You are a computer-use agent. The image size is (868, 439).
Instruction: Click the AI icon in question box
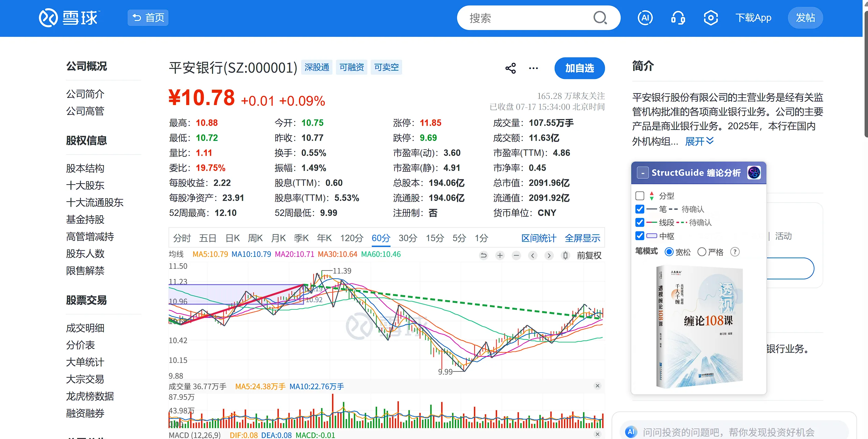click(631, 432)
